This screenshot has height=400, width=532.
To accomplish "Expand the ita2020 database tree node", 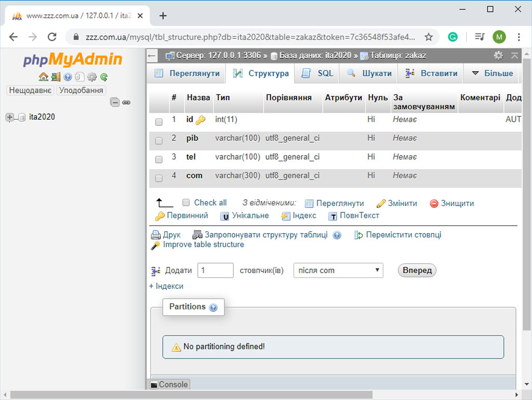I will pos(9,118).
